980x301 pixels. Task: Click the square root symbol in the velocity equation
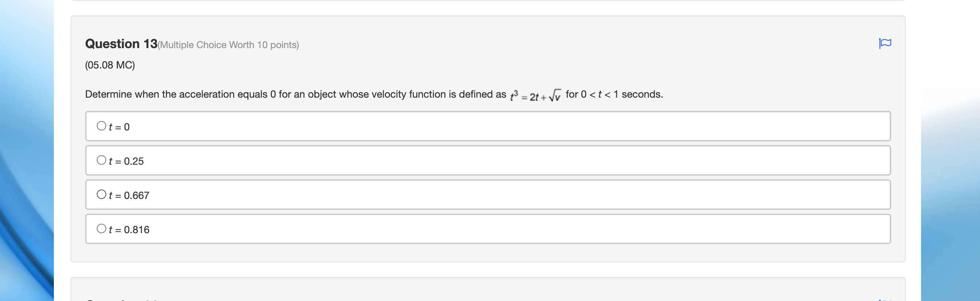(556, 94)
